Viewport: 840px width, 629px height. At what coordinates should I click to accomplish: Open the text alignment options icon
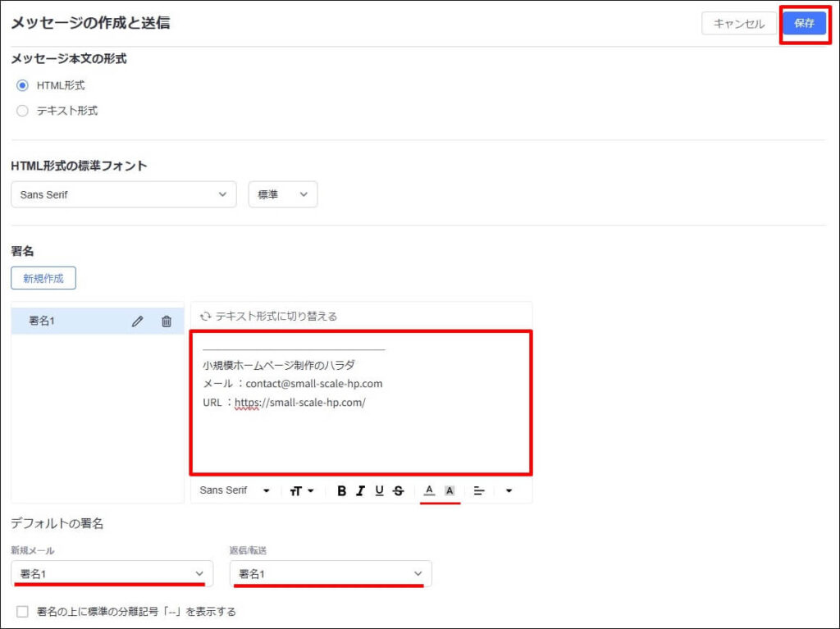[x=479, y=490]
